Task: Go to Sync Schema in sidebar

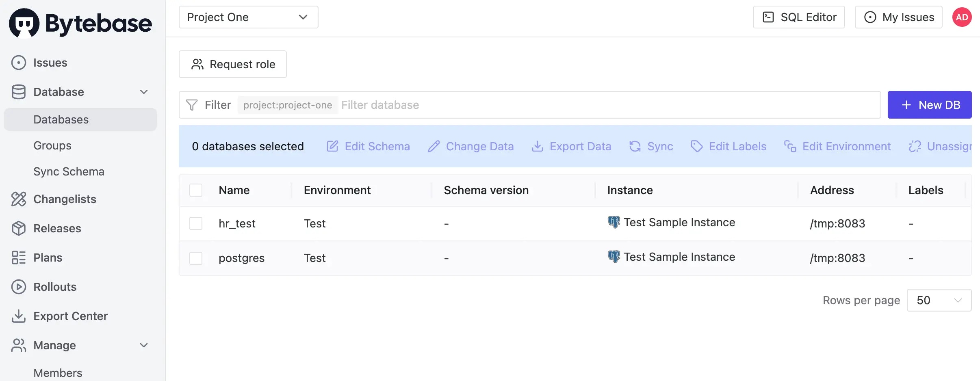Action: 69,171
